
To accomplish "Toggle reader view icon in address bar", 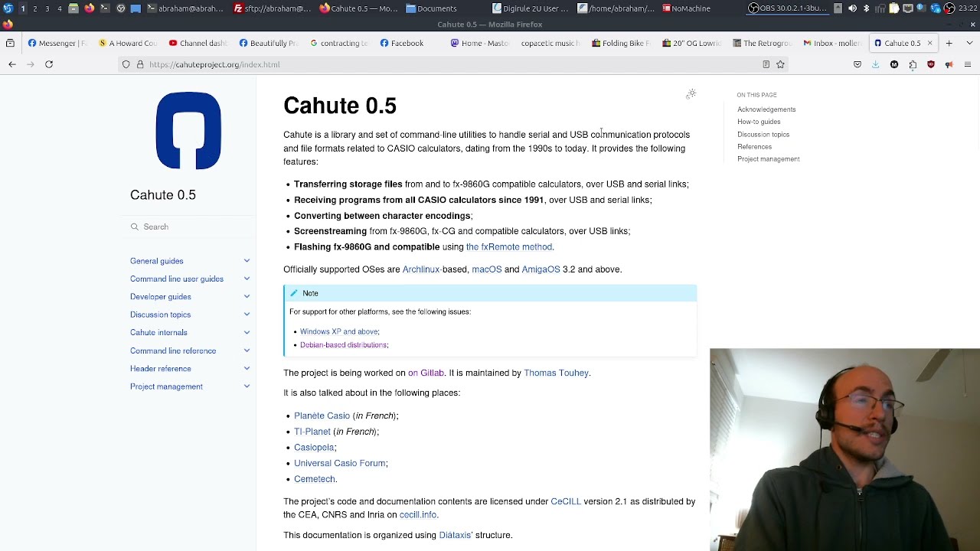I will pyautogui.click(x=766, y=64).
